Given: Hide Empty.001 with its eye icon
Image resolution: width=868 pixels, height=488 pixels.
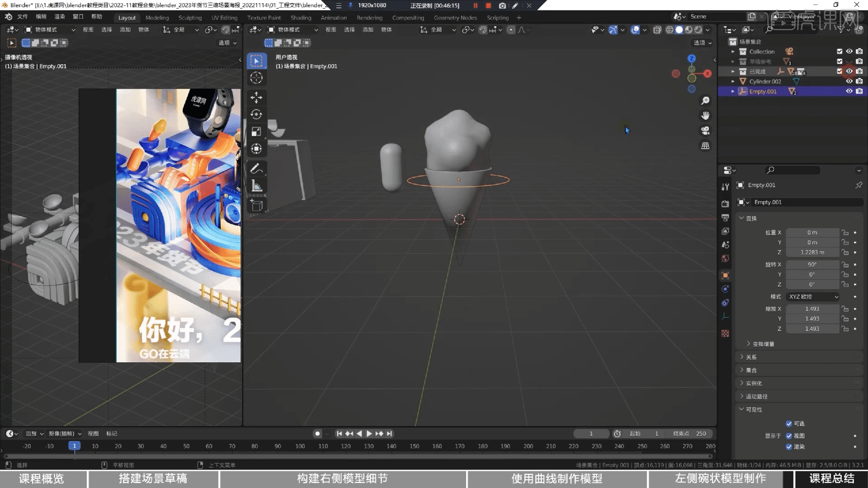Looking at the screenshot, I should click(849, 91).
